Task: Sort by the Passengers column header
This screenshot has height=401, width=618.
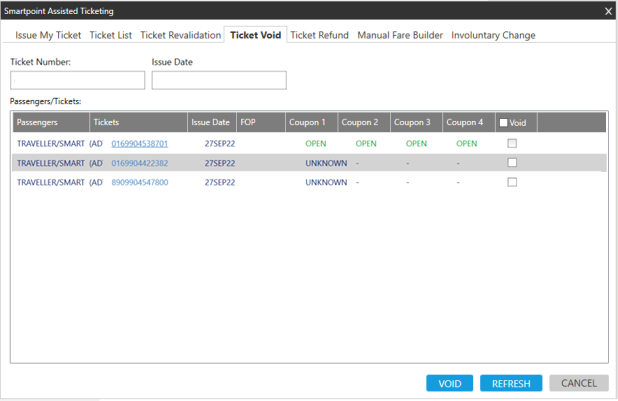Action: pos(38,122)
